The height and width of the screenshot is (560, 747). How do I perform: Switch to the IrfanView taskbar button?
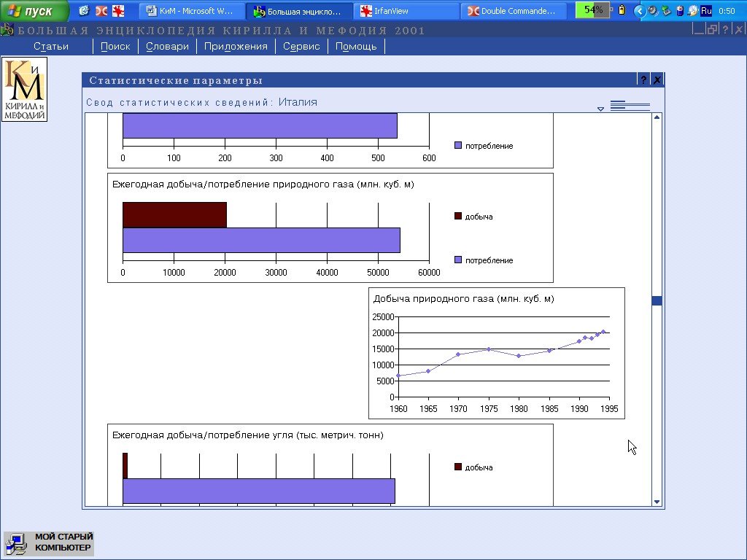pyautogui.click(x=405, y=11)
